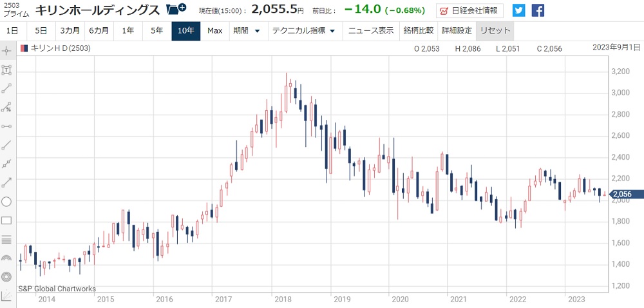Viewport: 644px width, 308px height.
Task: Select the concentric circles tool
Action: (6, 277)
